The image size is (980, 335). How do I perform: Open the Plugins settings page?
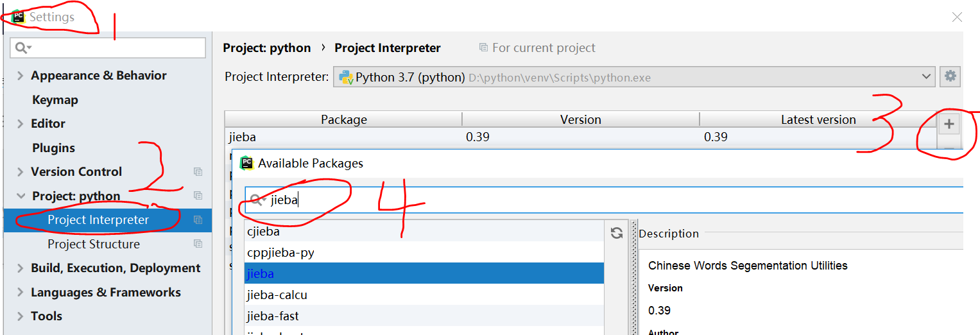pos(53,148)
